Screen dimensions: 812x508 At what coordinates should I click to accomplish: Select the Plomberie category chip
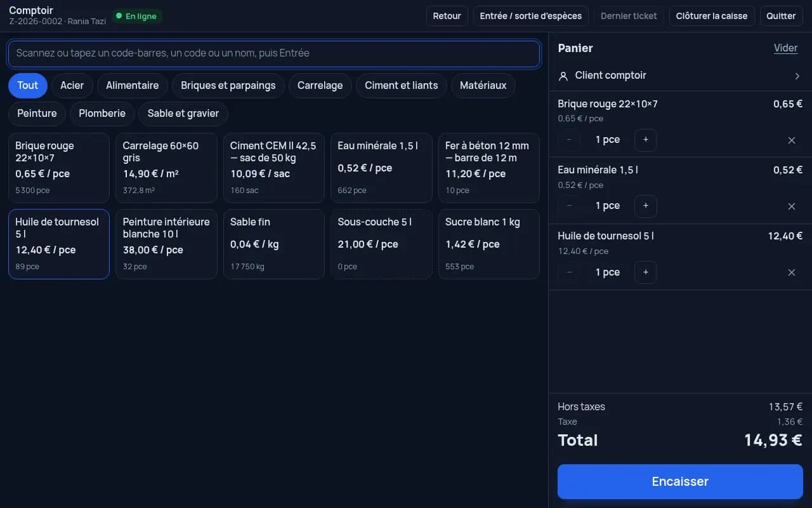[x=102, y=114]
